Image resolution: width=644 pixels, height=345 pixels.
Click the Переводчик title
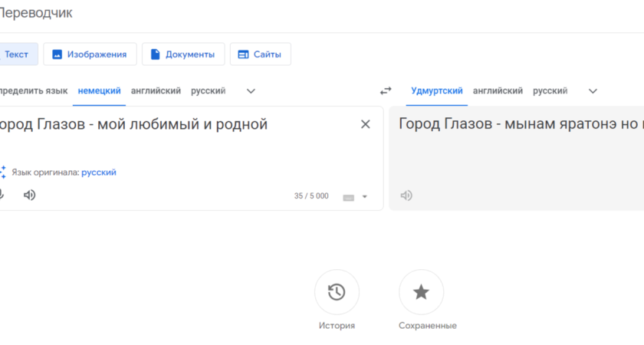pyautogui.click(x=36, y=13)
